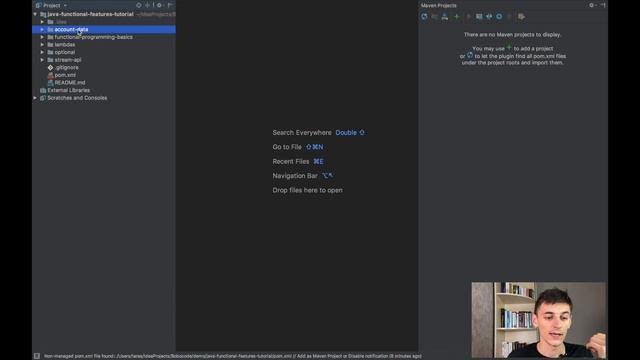Select External Libraries node

(x=69, y=90)
